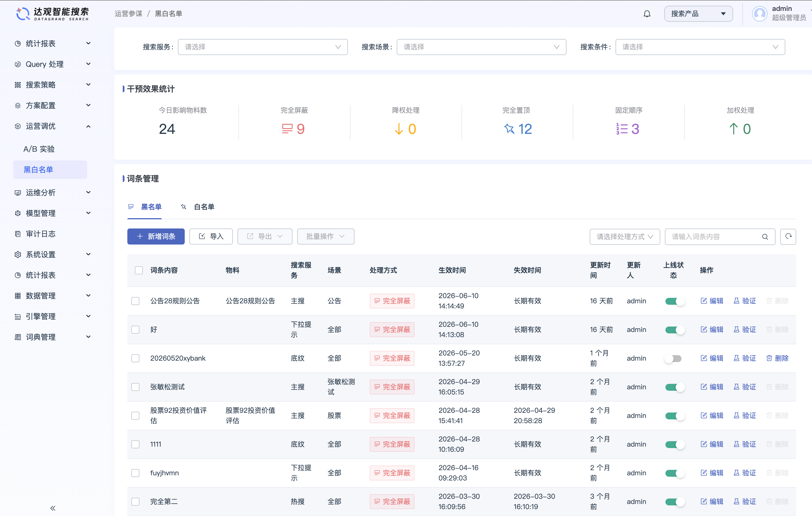Toggle online status for 完全第二 row
The image size is (812, 516).
coord(675,501)
